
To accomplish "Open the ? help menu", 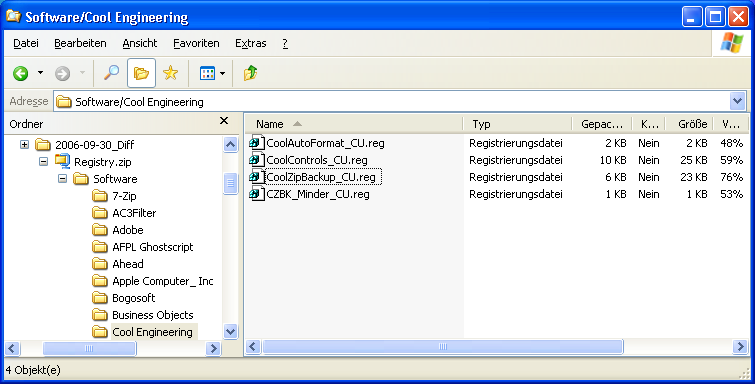I will (285, 43).
